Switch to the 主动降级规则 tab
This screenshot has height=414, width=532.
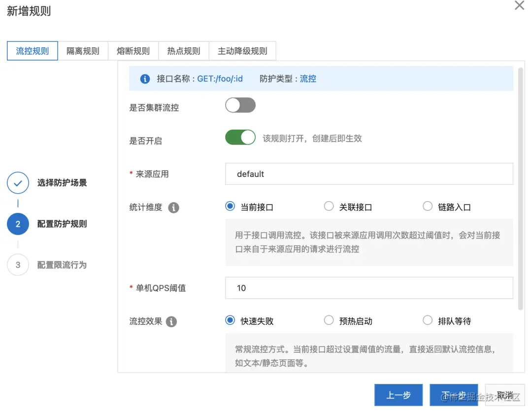242,51
